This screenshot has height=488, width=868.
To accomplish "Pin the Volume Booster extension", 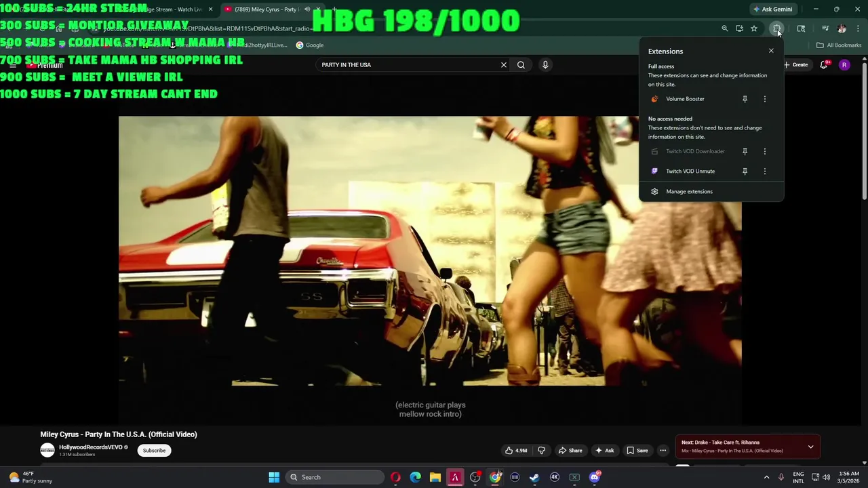I will click(745, 99).
